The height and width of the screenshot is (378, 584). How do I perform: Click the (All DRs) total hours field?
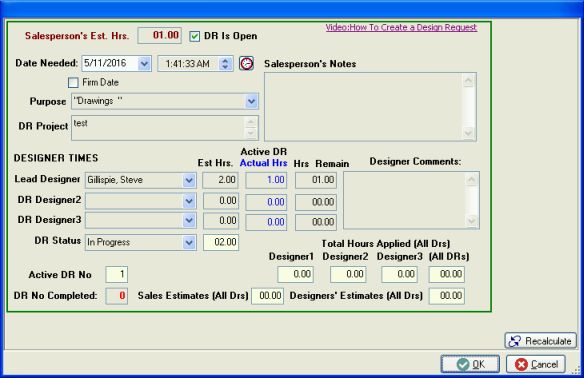[447, 274]
